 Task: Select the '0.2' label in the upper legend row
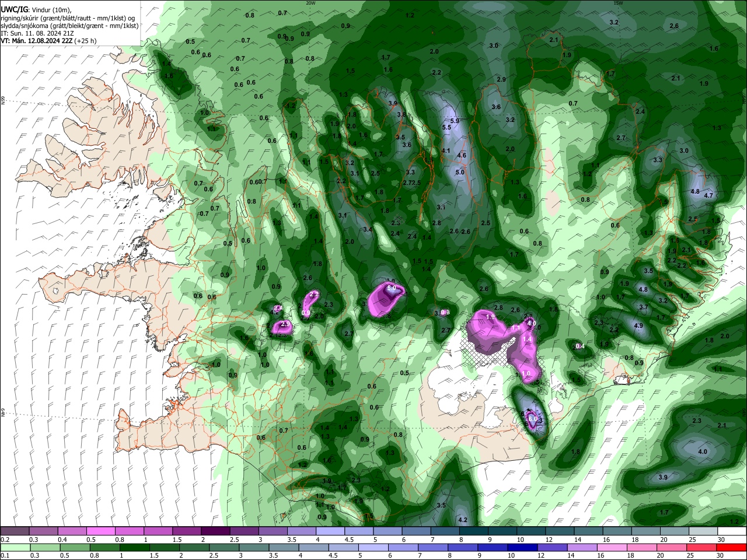pyautogui.click(x=5, y=540)
